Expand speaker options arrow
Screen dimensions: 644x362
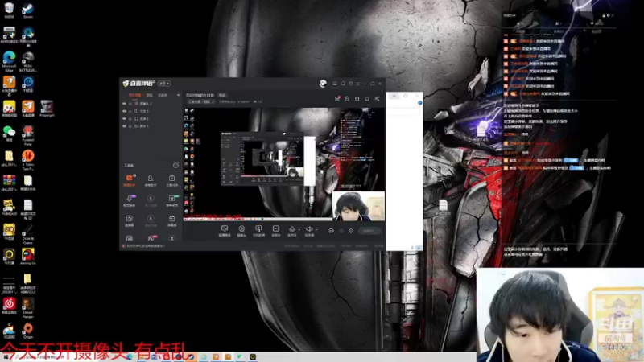coord(316,229)
